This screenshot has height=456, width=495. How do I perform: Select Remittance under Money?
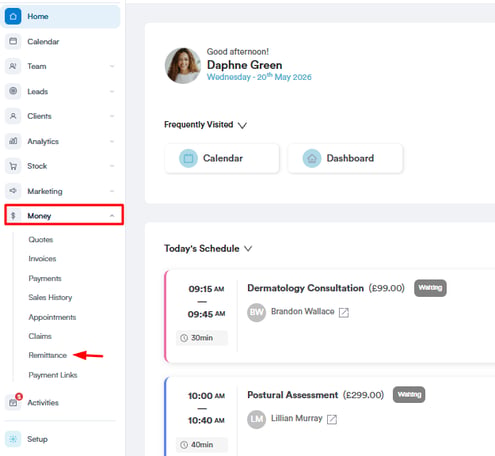coord(48,355)
